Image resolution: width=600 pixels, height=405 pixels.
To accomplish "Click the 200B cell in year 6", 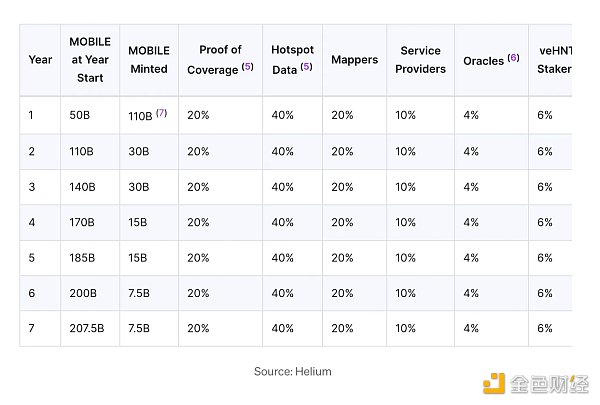I will [82, 293].
